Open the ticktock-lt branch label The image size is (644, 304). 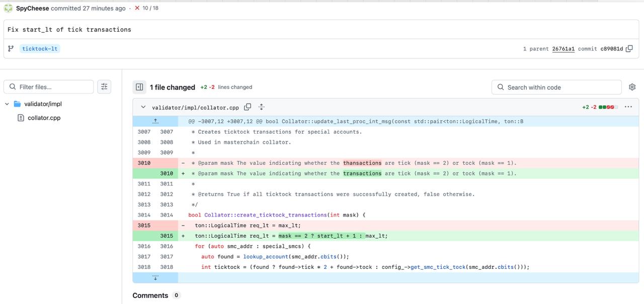click(x=40, y=49)
